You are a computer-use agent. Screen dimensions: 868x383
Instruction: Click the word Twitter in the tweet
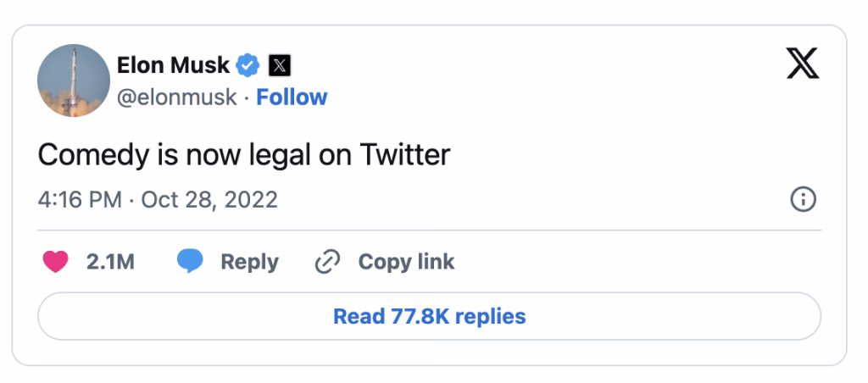tap(404, 154)
